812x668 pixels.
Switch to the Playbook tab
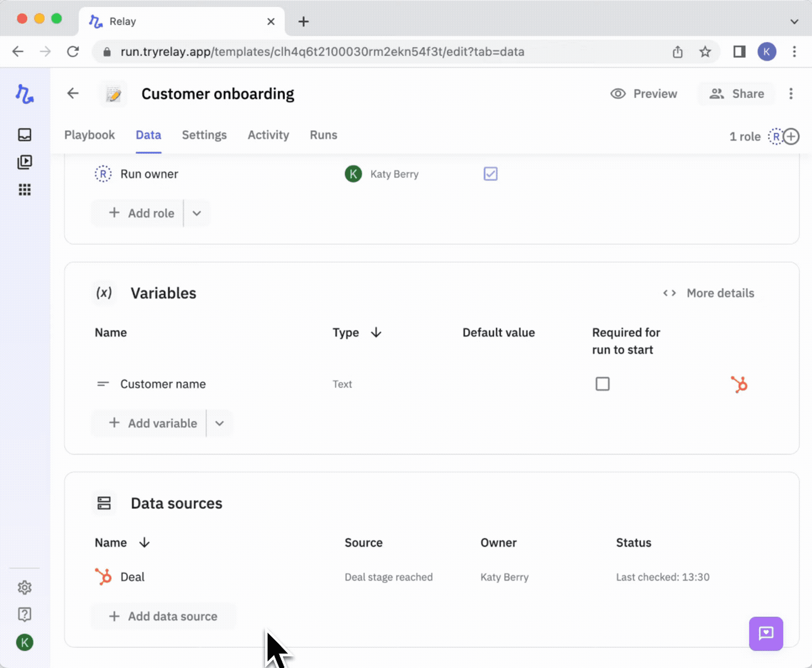(x=89, y=135)
